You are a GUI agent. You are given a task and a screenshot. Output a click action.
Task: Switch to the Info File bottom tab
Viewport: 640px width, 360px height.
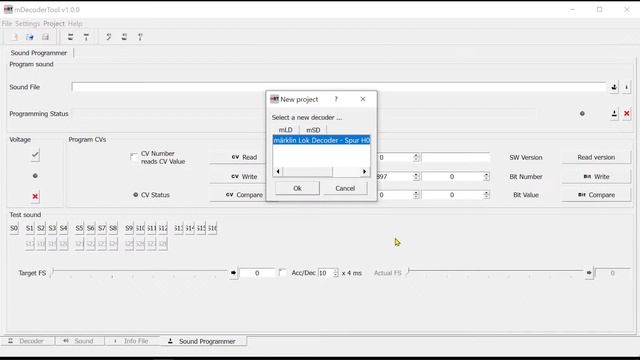pos(131,341)
